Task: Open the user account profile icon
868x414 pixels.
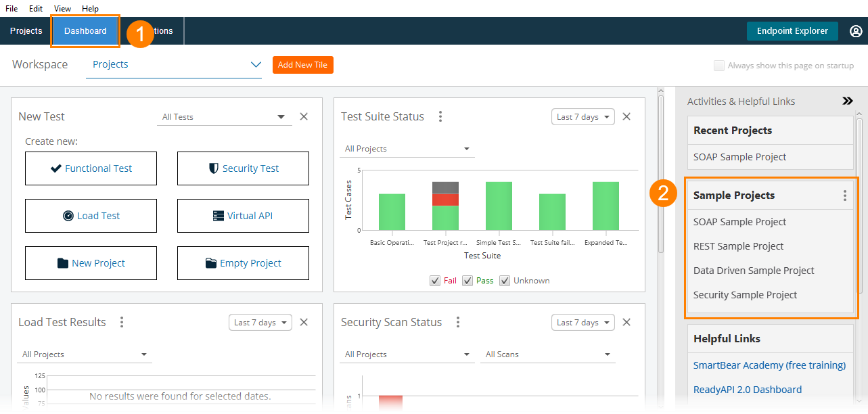Action: pos(856,31)
